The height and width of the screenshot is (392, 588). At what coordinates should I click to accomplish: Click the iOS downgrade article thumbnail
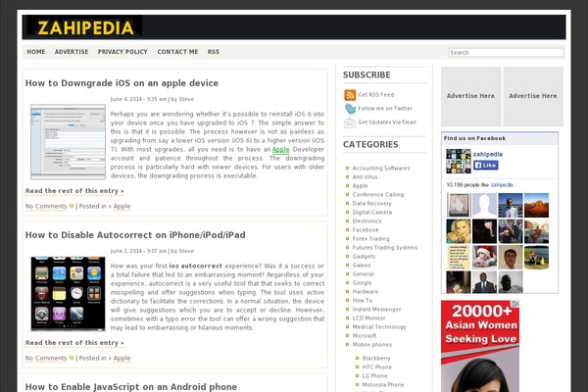pos(68,142)
